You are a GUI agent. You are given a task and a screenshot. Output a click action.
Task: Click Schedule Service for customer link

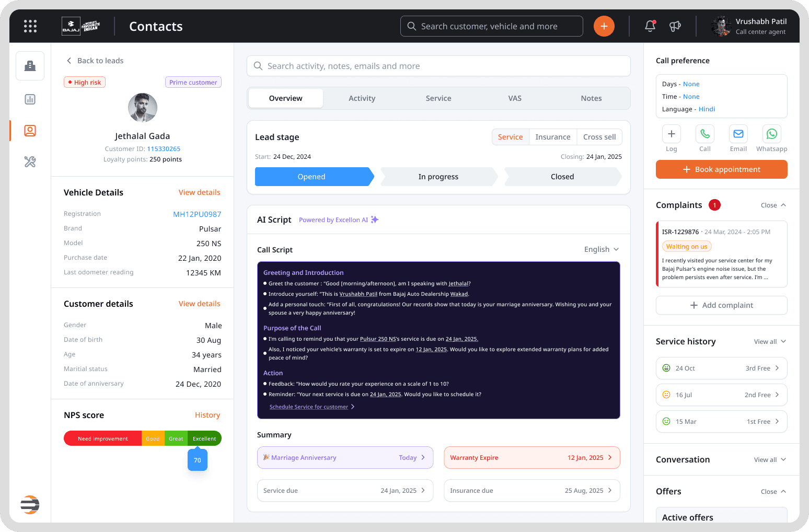click(x=312, y=407)
